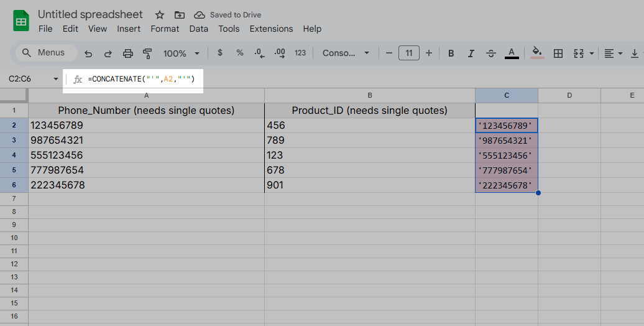The height and width of the screenshot is (326, 644).
Task: Open the 100% zoom dropdown
Action: (x=182, y=54)
